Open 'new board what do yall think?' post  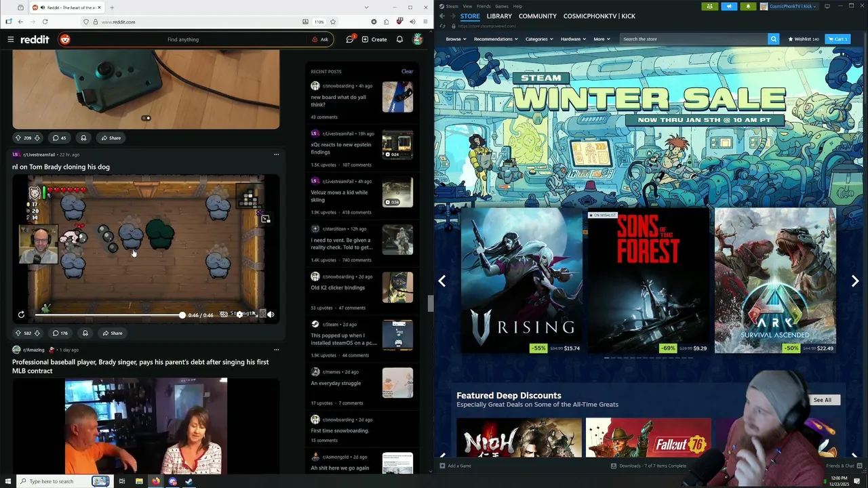point(338,101)
